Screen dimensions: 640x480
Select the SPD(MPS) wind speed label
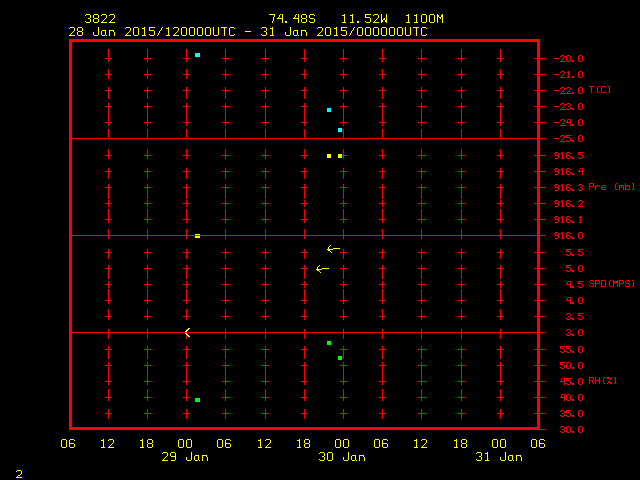pyautogui.click(x=610, y=284)
